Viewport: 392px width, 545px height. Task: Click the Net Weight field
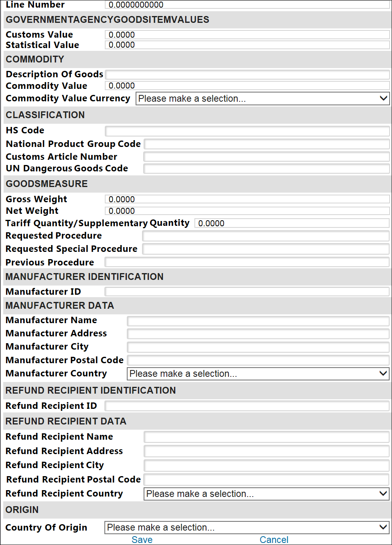(x=247, y=211)
